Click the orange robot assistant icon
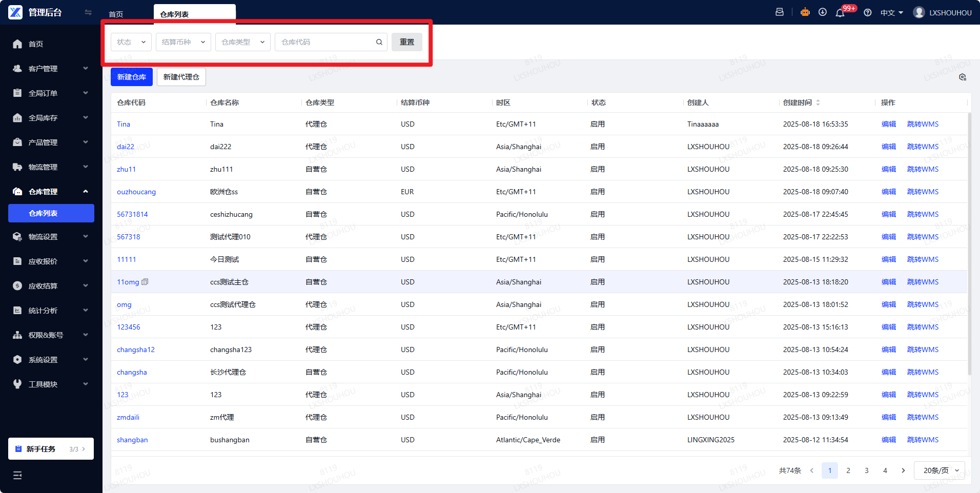This screenshot has height=493, width=980. click(x=805, y=12)
